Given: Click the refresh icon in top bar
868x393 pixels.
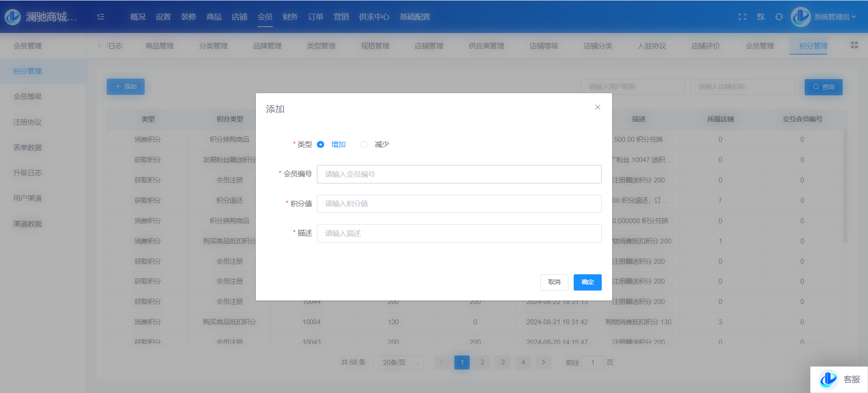Looking at the screenshot, I should click(779, 17).
